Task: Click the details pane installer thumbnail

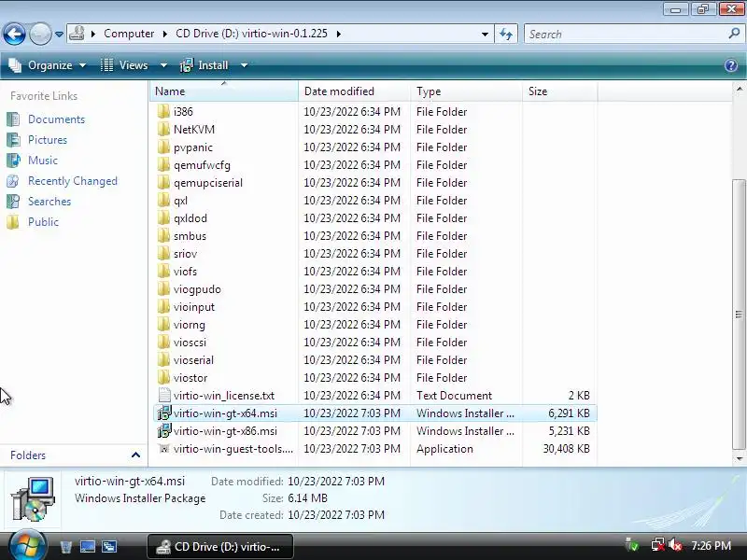Action: [33, 499]
